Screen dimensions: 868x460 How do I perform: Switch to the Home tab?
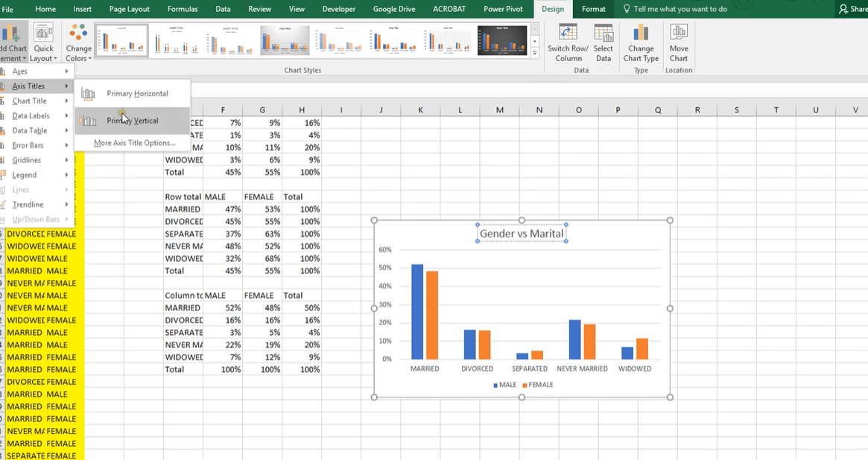tap(45, 9)
